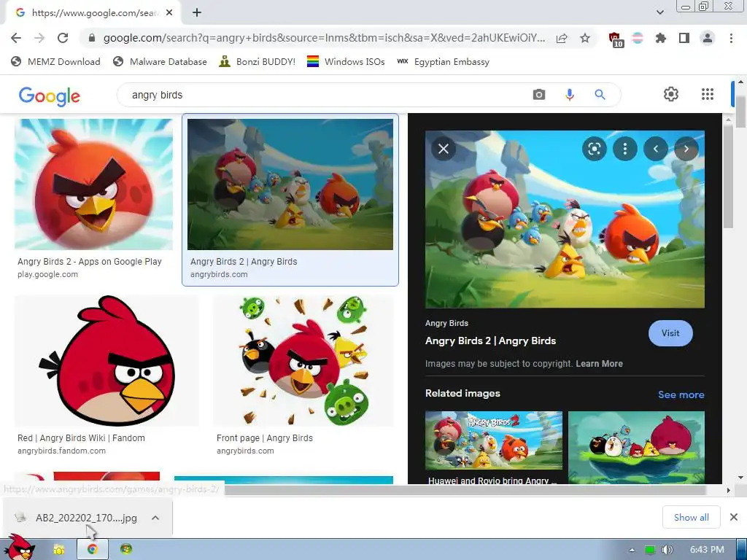Open the Chrome profile avatar
The height and width of the screenshot is (560, 747).
pyautogui.click(x=708, y=38)
